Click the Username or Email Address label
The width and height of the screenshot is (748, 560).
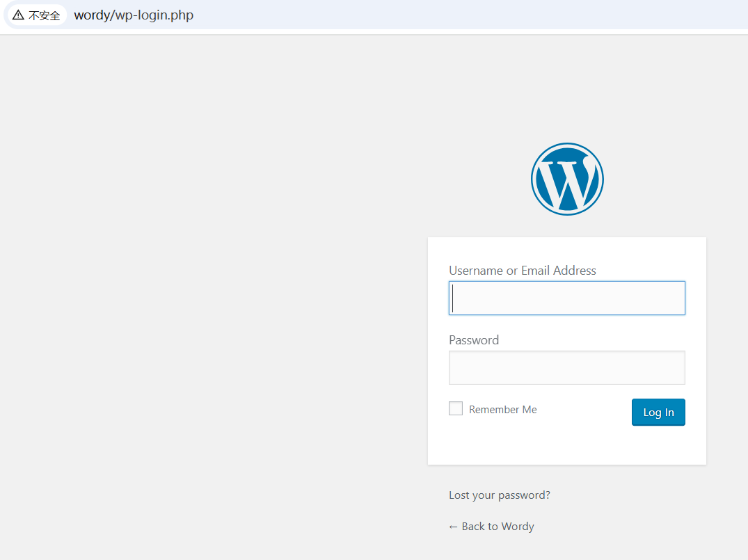523,271
